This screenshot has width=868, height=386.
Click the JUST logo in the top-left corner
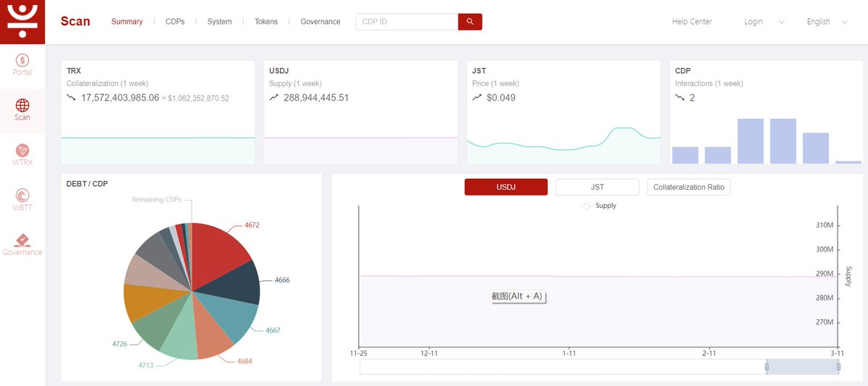pyautogui.click(x=22, y=22)
